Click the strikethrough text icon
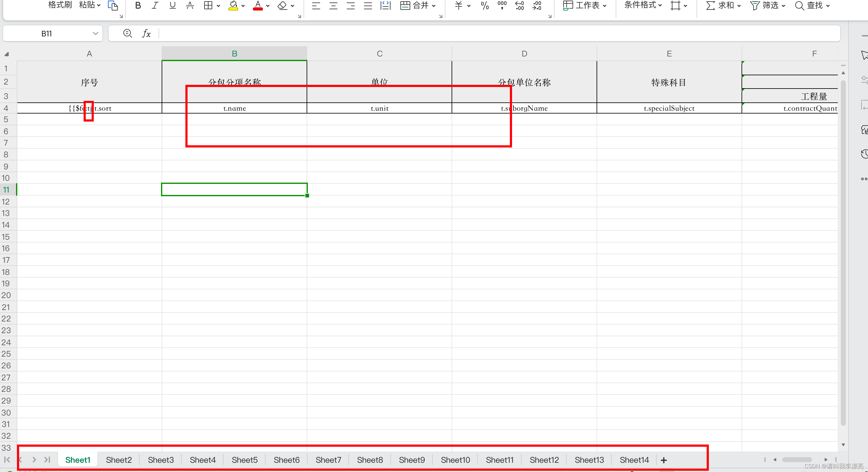The height and width of the screenshot is (472, 868). coord(190,5)
